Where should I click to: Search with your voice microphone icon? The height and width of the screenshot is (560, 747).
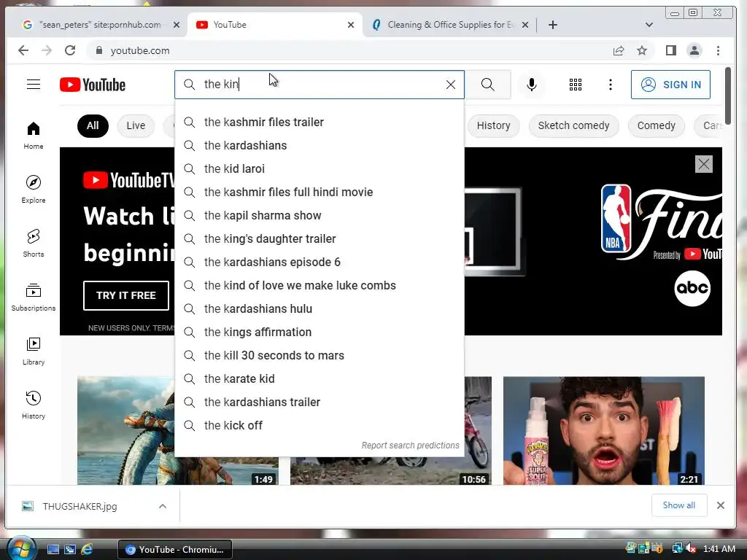[532, 85]
